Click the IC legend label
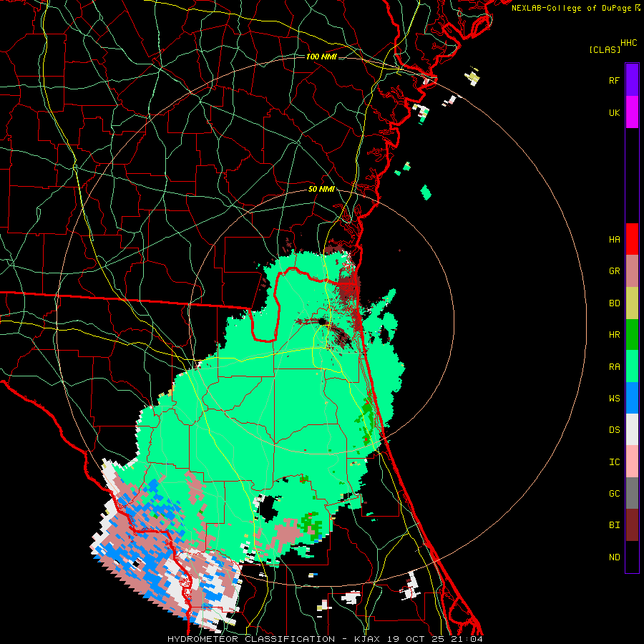 [614, 462]
